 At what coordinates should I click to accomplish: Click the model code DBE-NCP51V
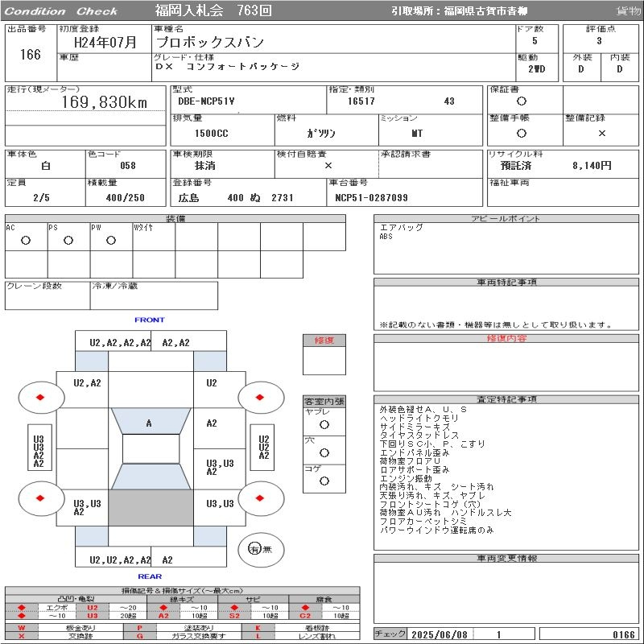[x=206, y=101]
